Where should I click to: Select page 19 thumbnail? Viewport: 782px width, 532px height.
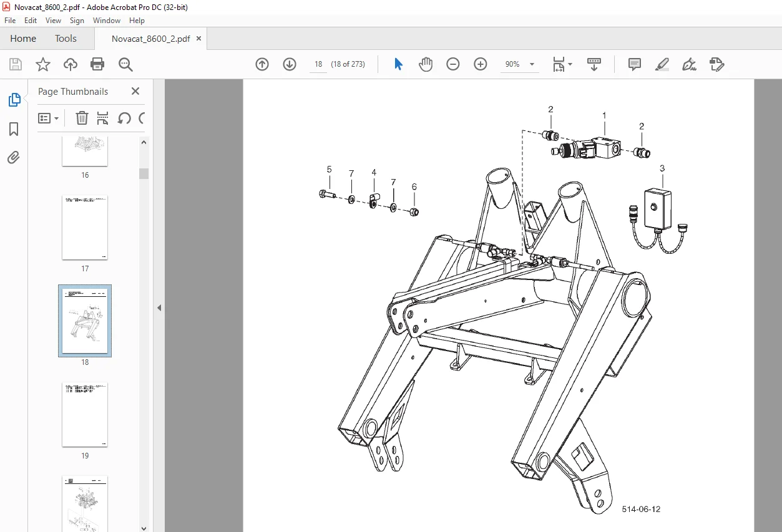(x=85, y=415)
